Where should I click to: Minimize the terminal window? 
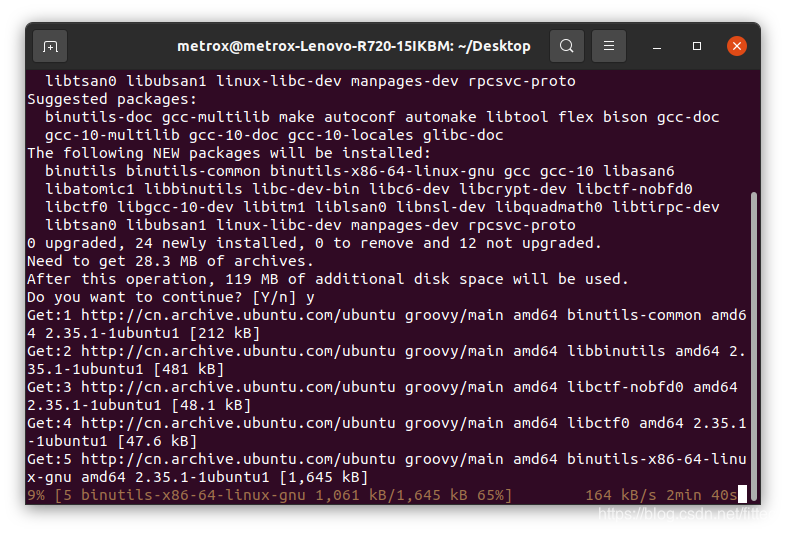pos(657,46)
